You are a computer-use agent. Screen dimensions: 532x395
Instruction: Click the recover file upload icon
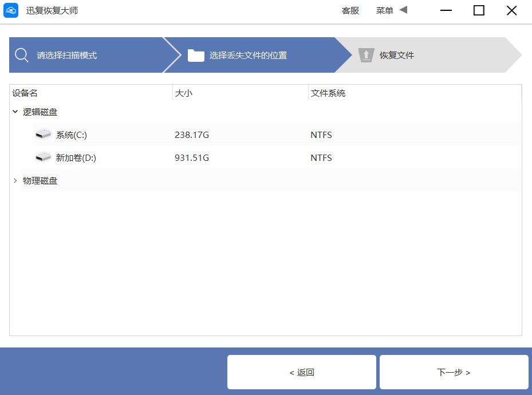pos(365,56)
